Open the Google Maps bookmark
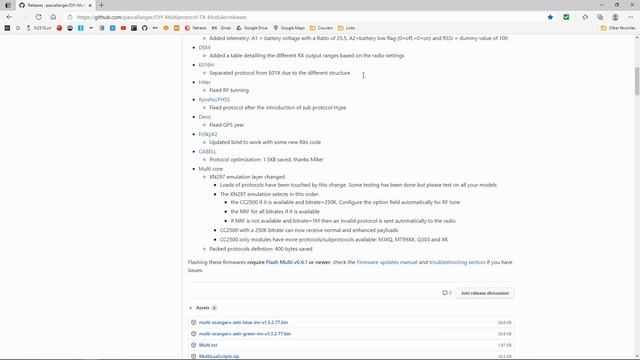This screenshot has width=640, height=360. [289, 28]
